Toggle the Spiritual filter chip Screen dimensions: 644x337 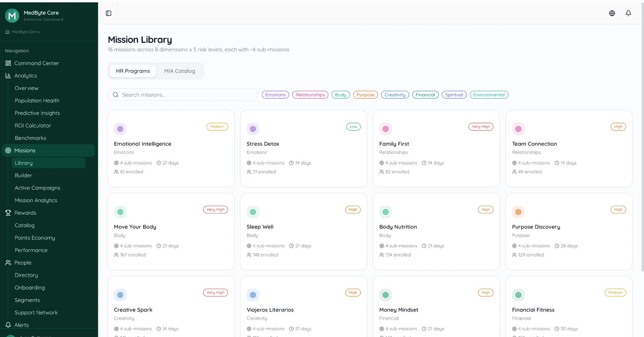(x=454, y=95)
